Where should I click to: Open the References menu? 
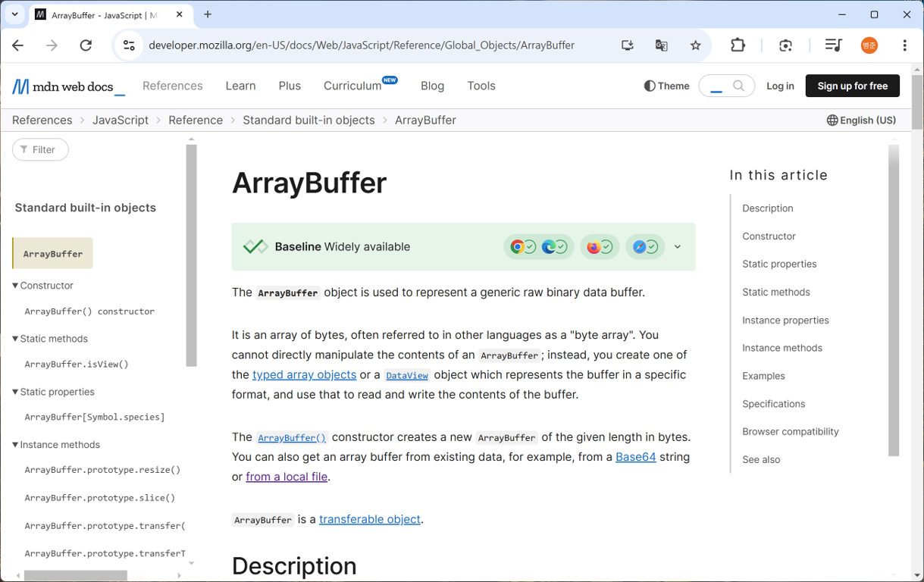point(173,86)
